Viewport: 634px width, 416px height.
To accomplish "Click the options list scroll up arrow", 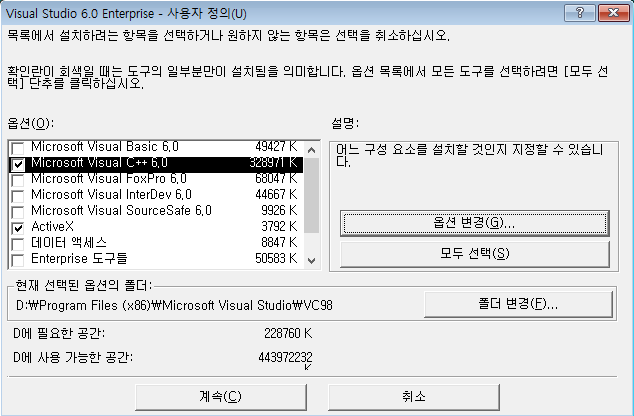I will [311, 150].
